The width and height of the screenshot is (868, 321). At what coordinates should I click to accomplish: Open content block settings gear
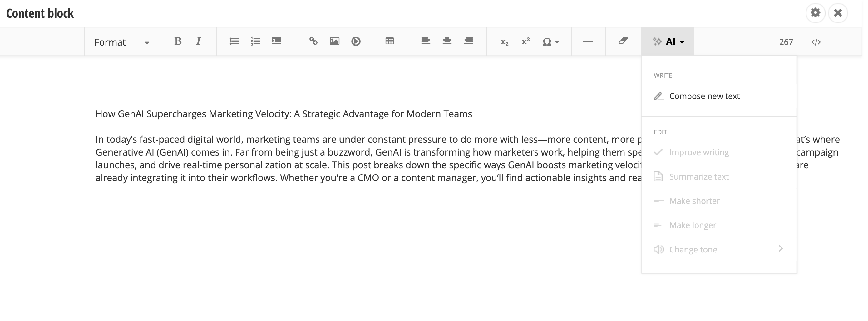point(815,13)
